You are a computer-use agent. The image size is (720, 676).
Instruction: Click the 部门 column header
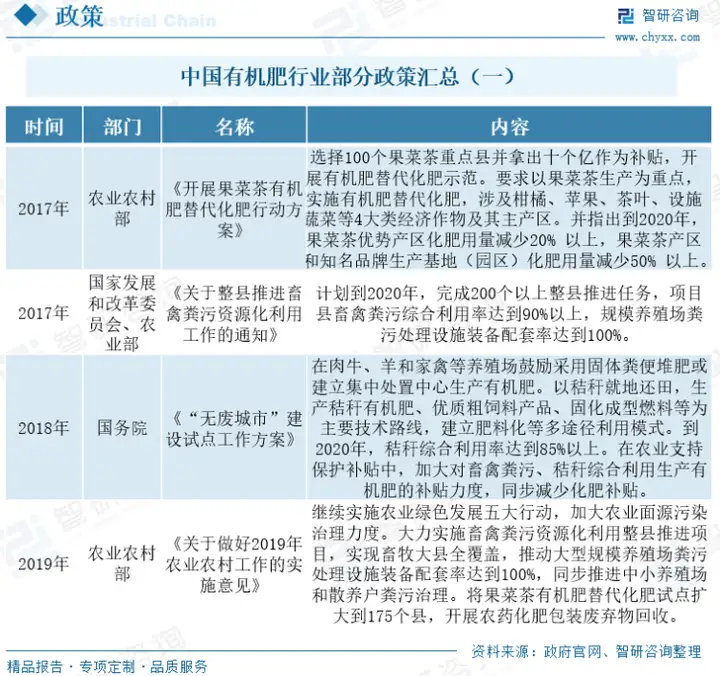122,125
